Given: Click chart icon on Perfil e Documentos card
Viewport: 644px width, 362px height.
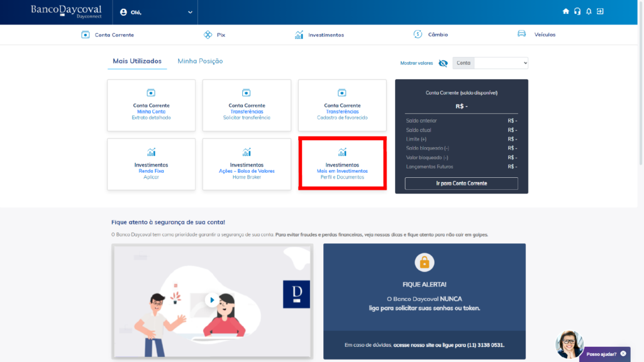Looking at the screenshot, I should [x=342, y=152].
